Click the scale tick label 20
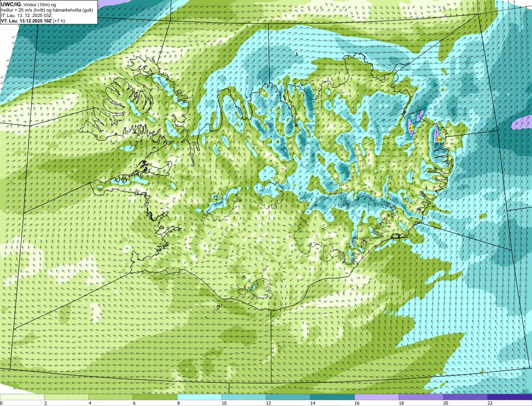This screenshot has width=532, height=406. pyautogui.click(x=446, y=403)
